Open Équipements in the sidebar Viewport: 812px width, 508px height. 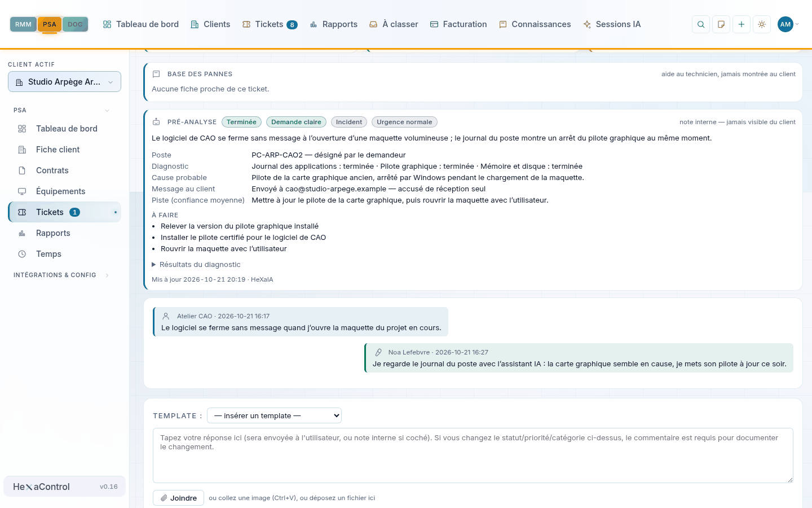tap(64, 191)
